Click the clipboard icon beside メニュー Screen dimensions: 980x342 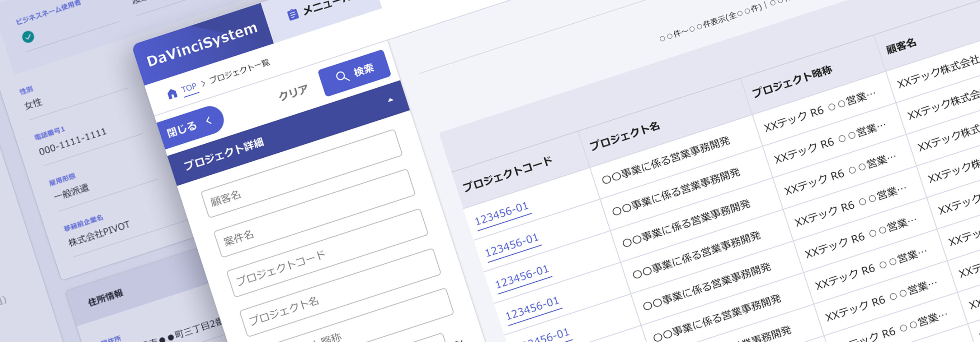coord(293,15)
